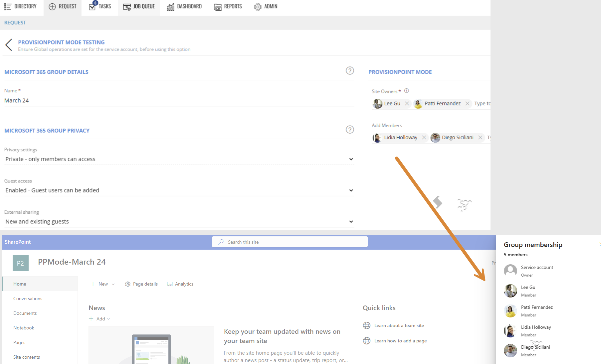The width and height of the screenshot is (601, 364).
Task: Open the Admin tab
Action: [x=266, y=7]
